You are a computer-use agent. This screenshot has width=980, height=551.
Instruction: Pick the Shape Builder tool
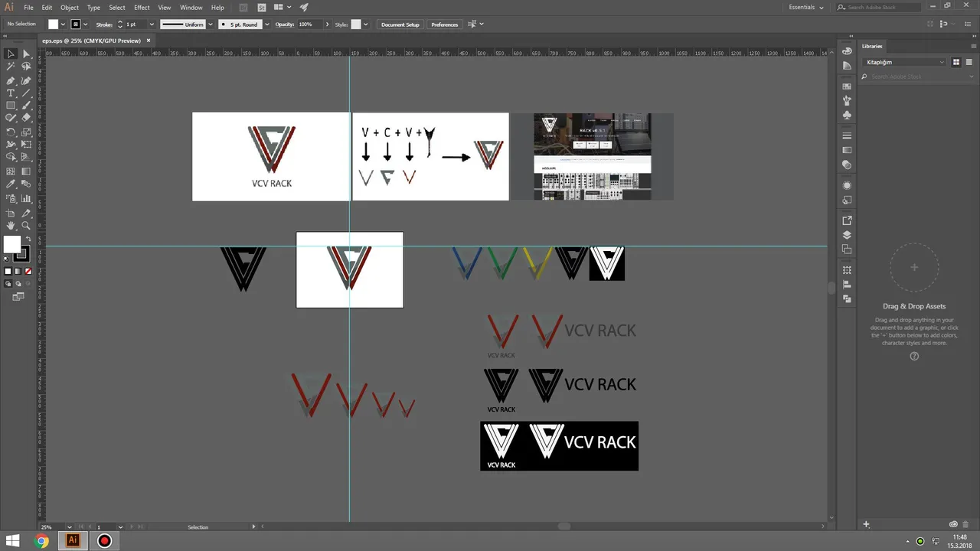(x=11, y=157)
